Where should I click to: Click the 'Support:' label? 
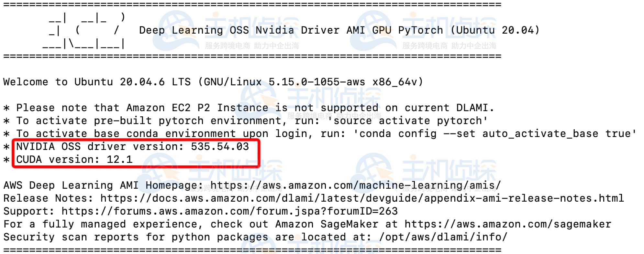coord(29,211)
